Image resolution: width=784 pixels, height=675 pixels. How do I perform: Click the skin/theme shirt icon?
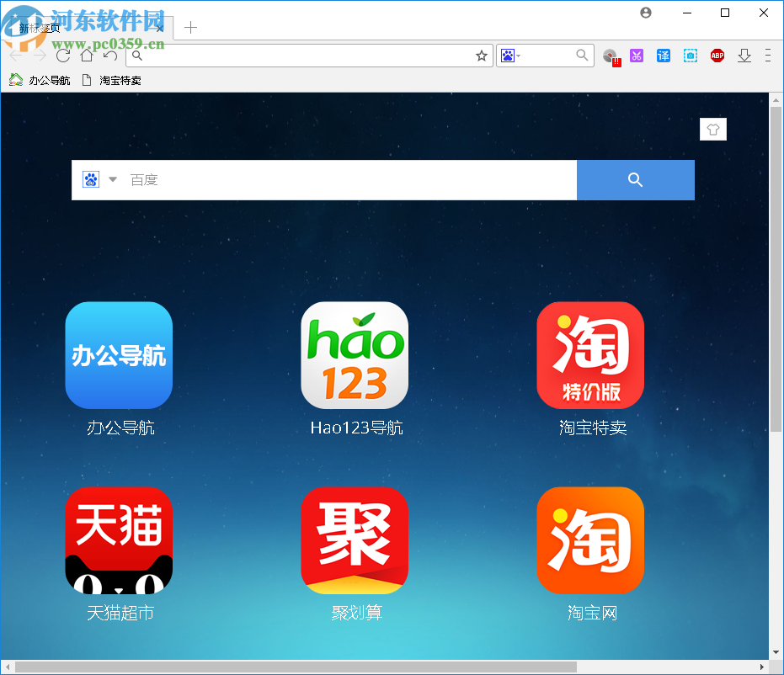[x=713, y=129]
